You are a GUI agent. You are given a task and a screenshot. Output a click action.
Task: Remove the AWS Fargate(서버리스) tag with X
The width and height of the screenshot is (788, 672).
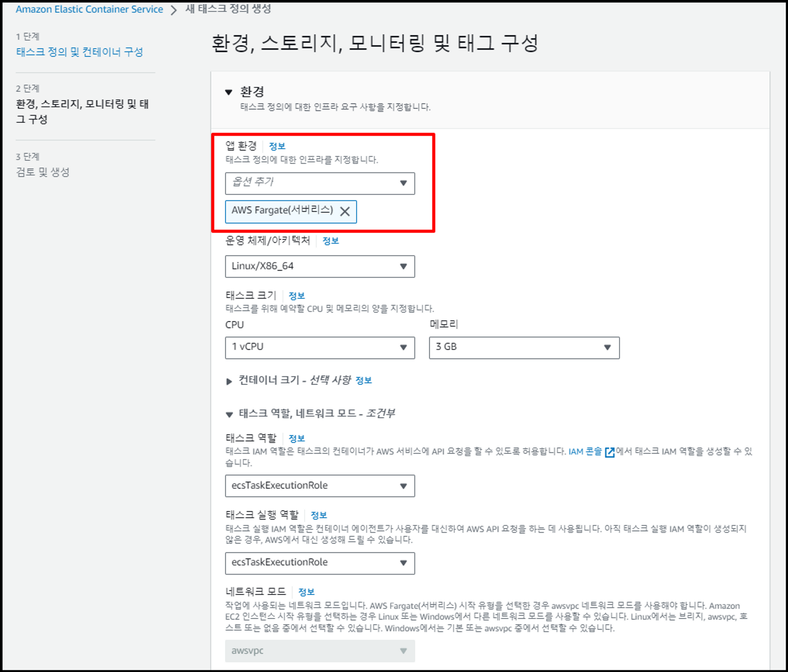click(345, 212)
